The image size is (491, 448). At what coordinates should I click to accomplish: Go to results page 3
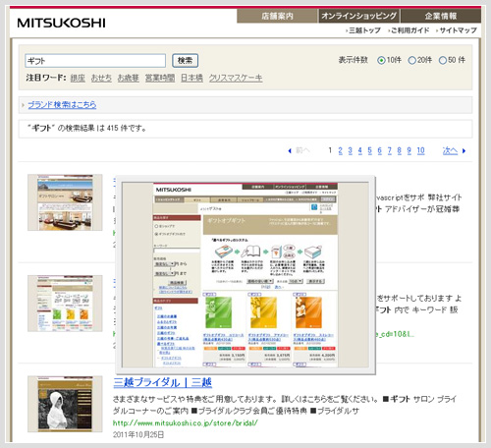(350, 150)
